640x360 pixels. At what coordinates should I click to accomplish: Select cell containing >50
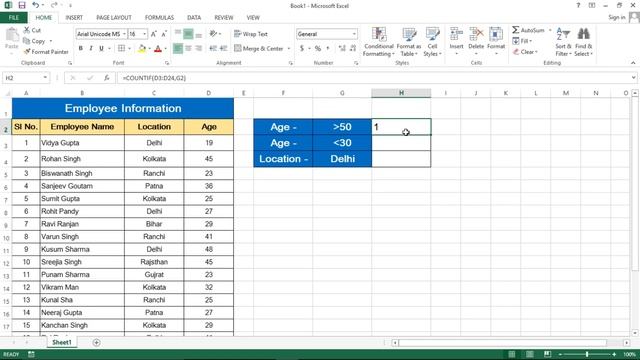pos(342,127)
